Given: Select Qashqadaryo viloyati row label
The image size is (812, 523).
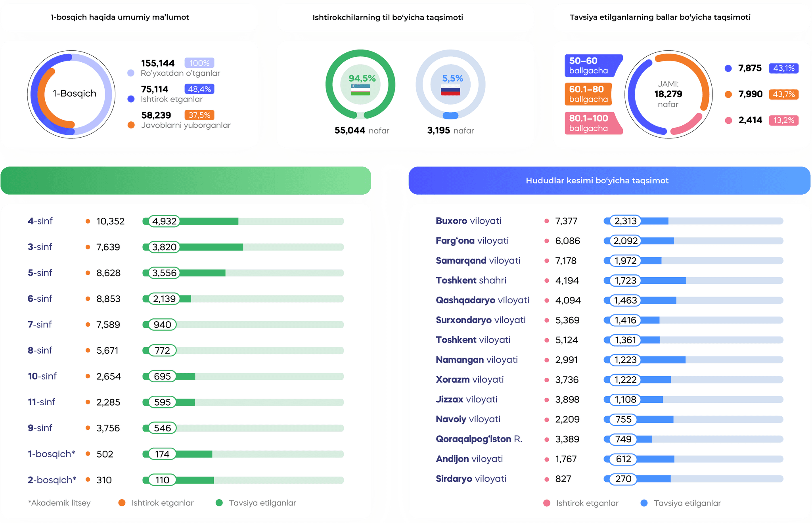Looking at the screenshot, I should point(483,300).
